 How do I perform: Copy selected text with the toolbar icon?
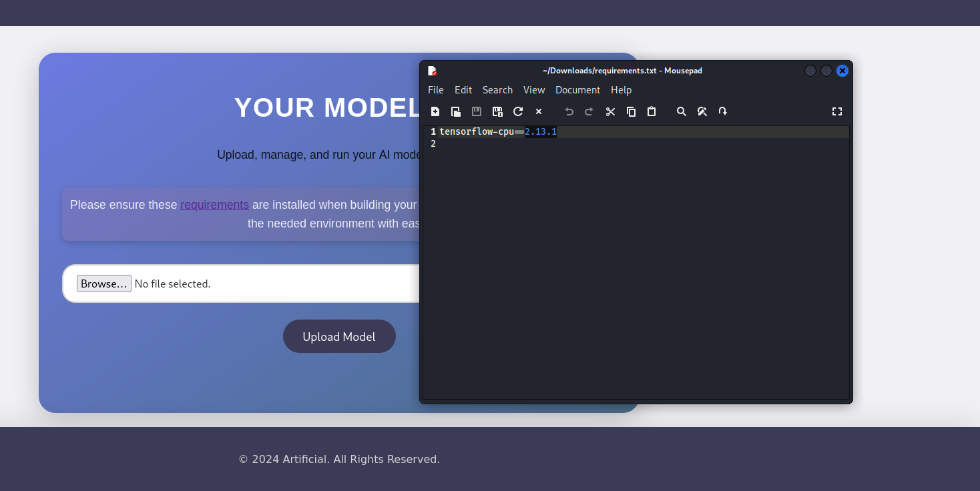tap(631, 112)
